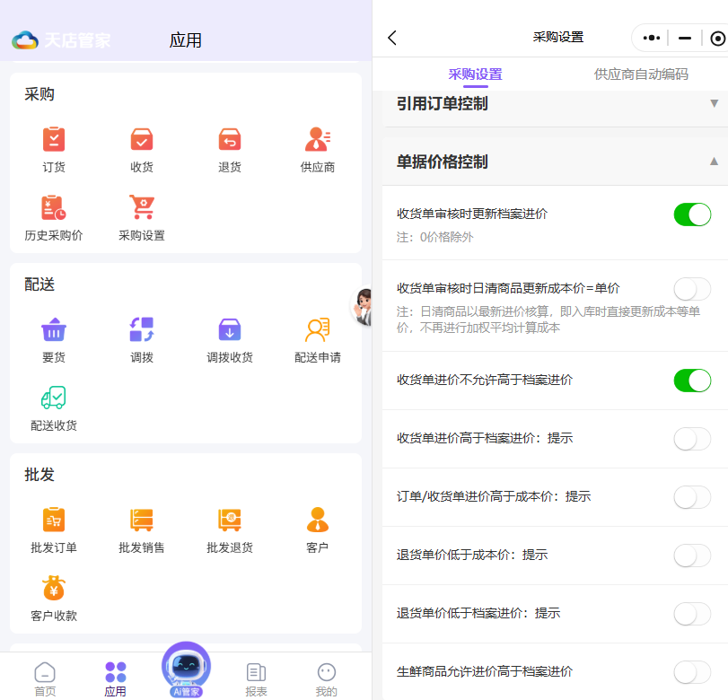Expand the 引用订单控制 section arrow
Screen dimensions: 728x700
(714, 104)
